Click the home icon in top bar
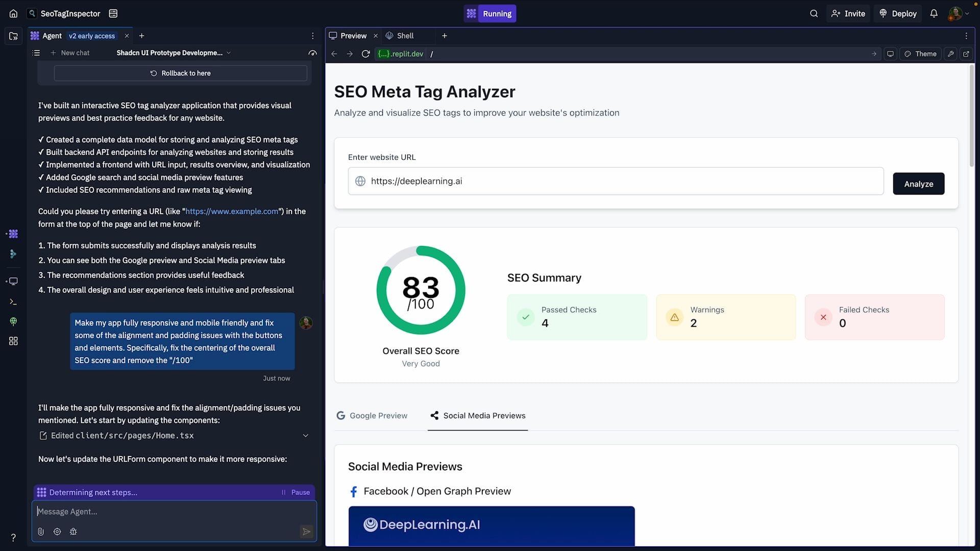Viewport: 980px width, 551px height. pos(13,14)
